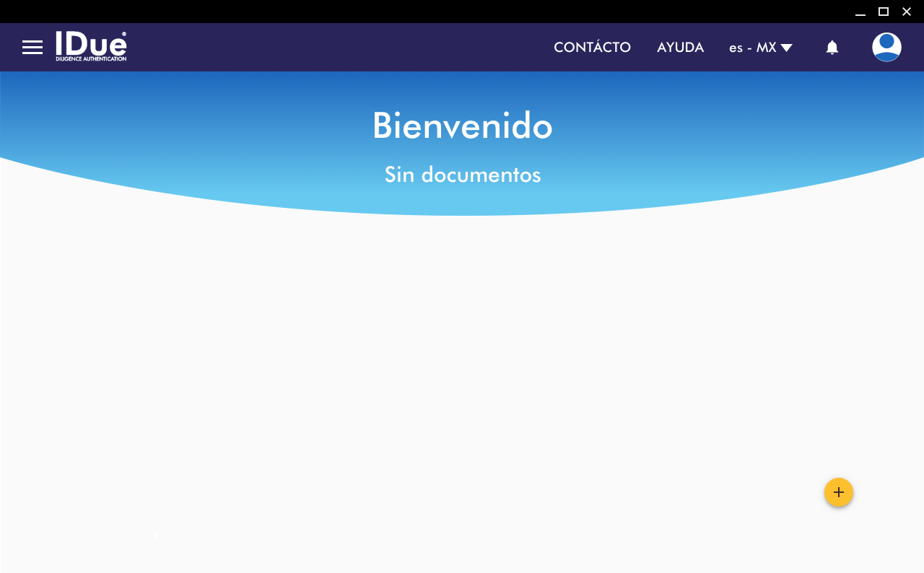Viewport: 924px width, 573px height.
Task: Open the user profile avatar
Action: click(x=886, y=48)
